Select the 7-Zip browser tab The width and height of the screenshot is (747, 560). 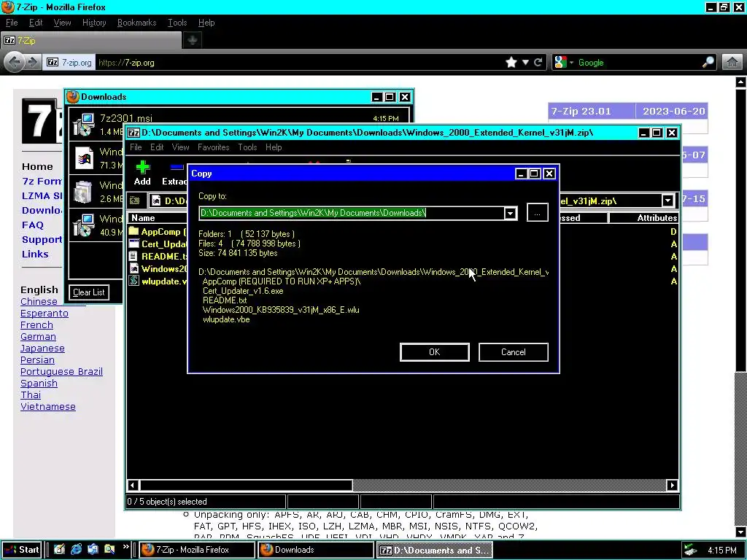[x=91, y=41]
